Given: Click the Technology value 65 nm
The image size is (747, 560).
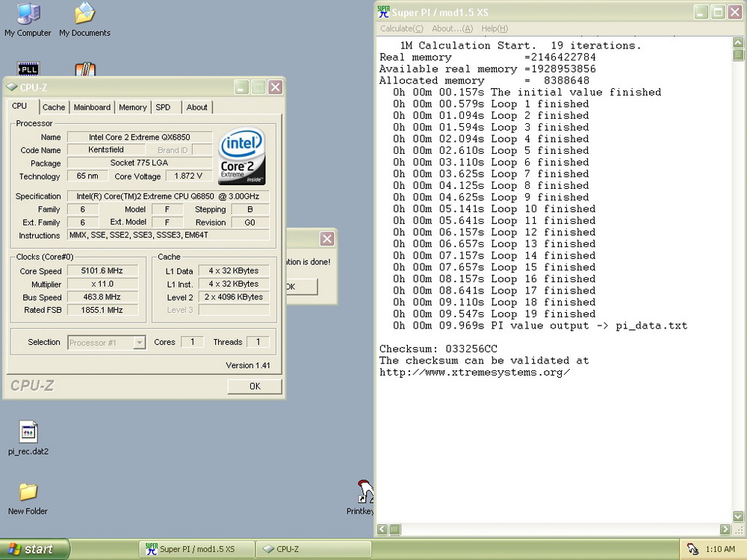Looking at the screenshot, I should [x=87, y=175].
